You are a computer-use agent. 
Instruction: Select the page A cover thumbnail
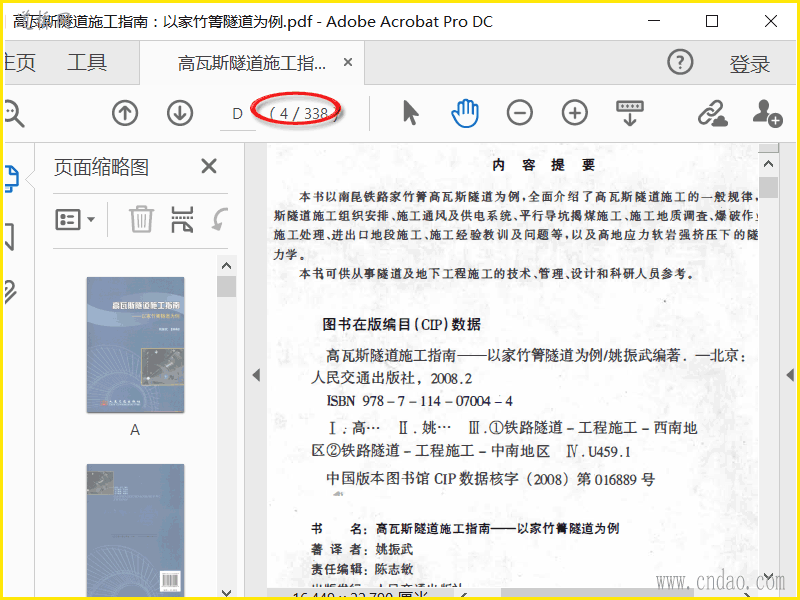tap(135, 345)
